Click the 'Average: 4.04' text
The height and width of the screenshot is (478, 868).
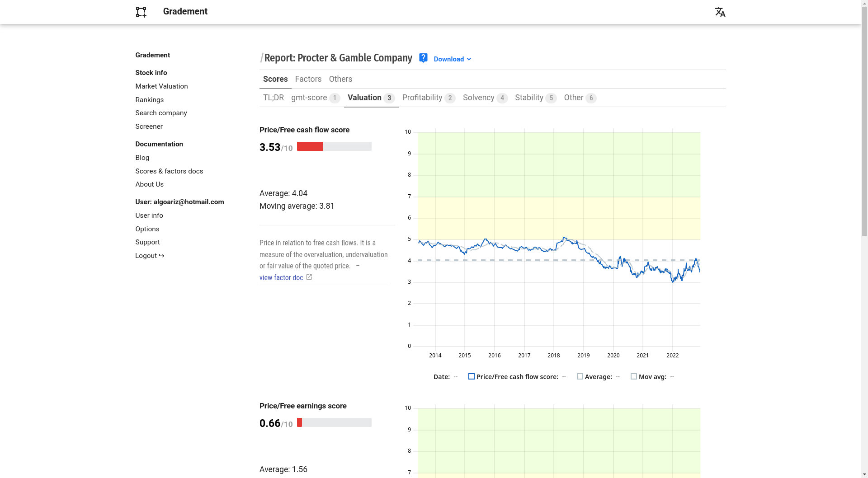(x=283, y=193)
